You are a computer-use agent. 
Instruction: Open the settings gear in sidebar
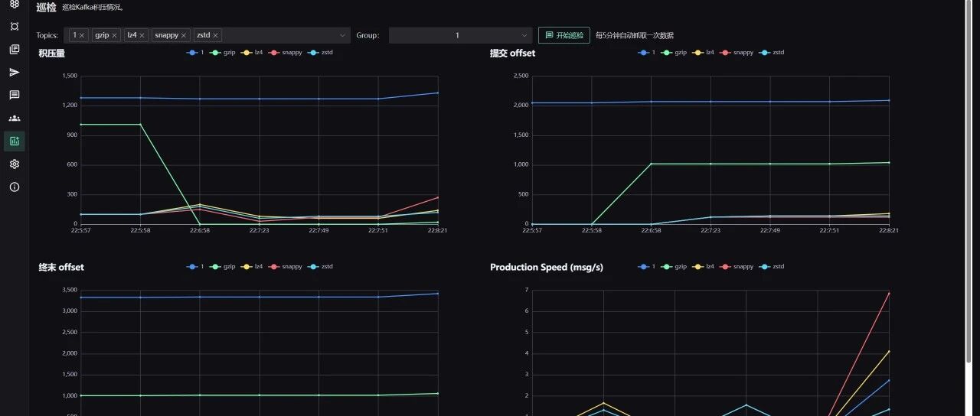coord(15,164)
